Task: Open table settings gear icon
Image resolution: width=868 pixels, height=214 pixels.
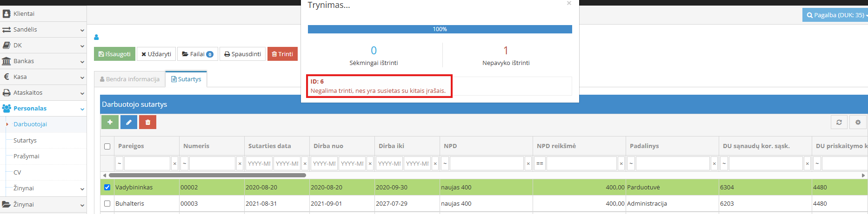Action: coord(858,122)
